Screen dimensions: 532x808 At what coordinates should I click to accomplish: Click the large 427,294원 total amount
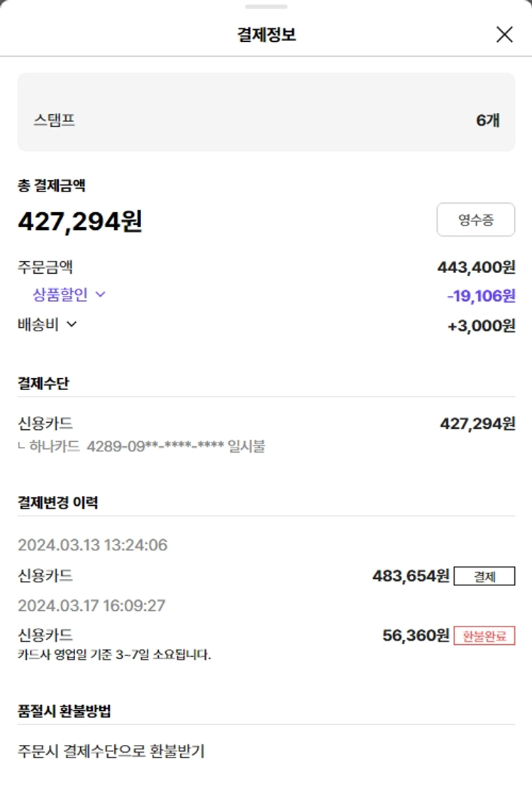80,221
